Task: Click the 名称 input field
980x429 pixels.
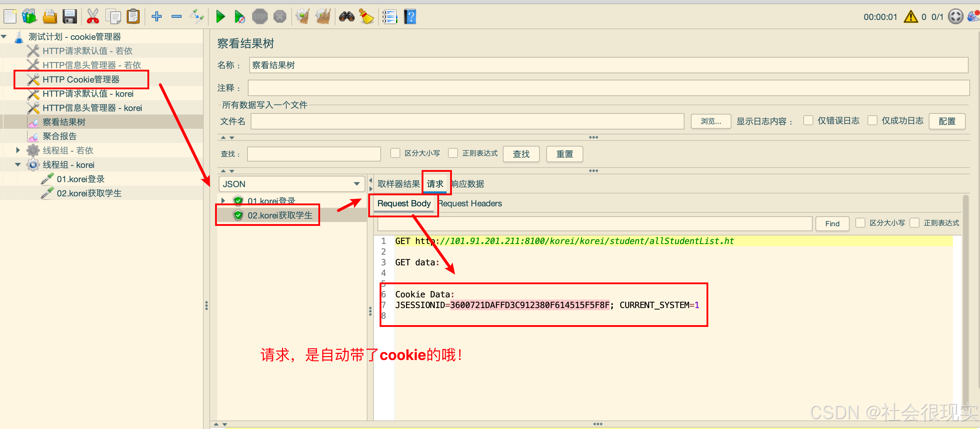Action: [608, 65]
